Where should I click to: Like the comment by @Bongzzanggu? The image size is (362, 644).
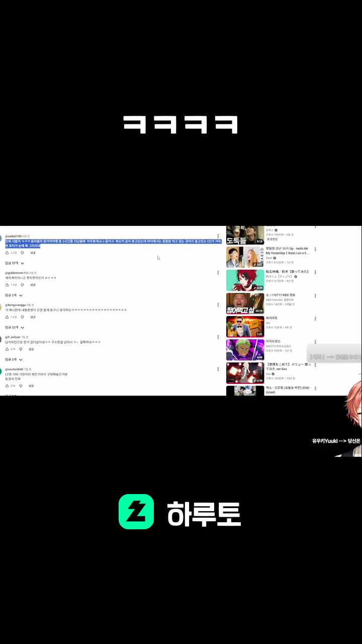pyautogui.click(x=8, y=317)
